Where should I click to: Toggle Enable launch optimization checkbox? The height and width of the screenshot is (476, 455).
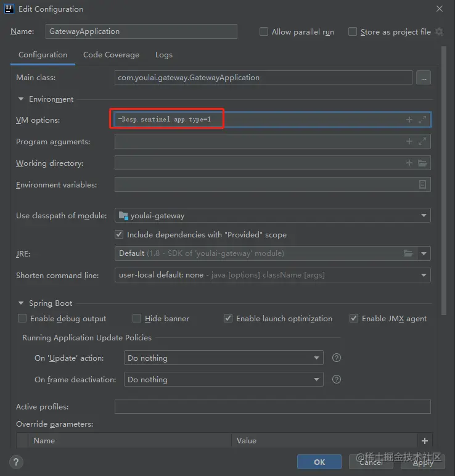coord(228,318)
